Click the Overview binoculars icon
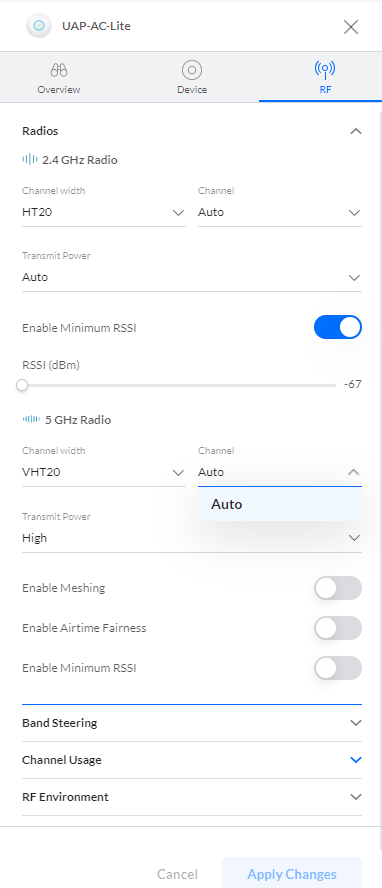 59,70
